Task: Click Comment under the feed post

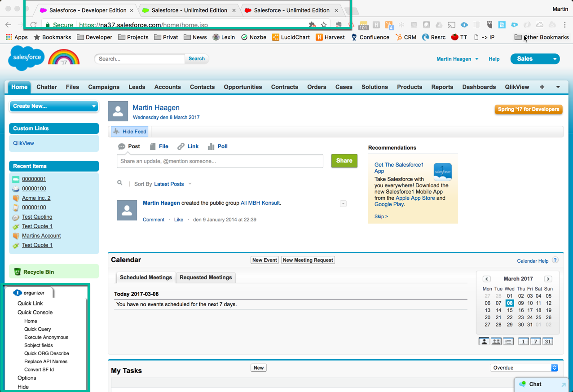Action: (x=154, y=220)
